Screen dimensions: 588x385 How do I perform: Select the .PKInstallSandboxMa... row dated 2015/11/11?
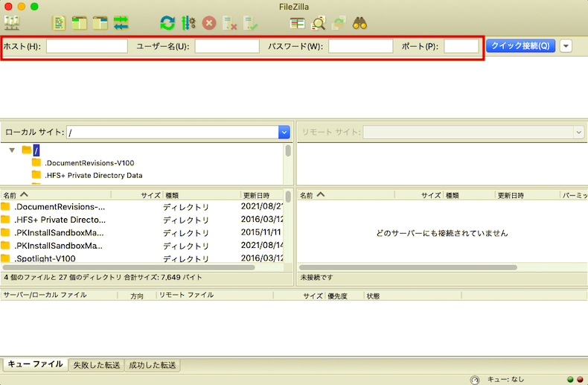click(x=141, y=232)
